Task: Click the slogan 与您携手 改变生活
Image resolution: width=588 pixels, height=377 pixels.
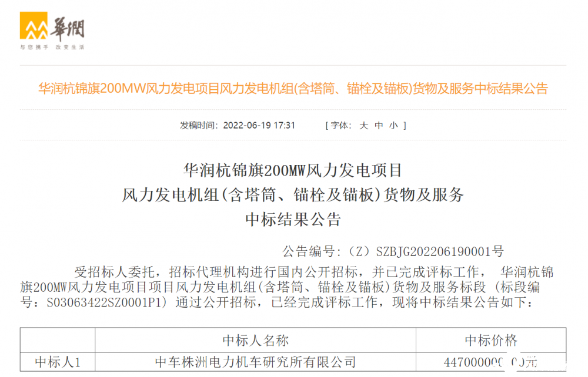Action: click(52, 47)
